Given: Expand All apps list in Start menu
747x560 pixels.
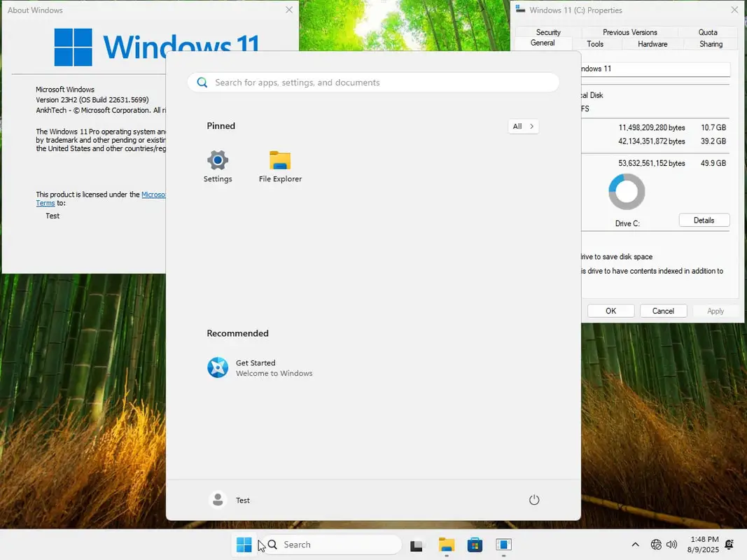Looking at the screenshot, I should (x=523, y=127).
